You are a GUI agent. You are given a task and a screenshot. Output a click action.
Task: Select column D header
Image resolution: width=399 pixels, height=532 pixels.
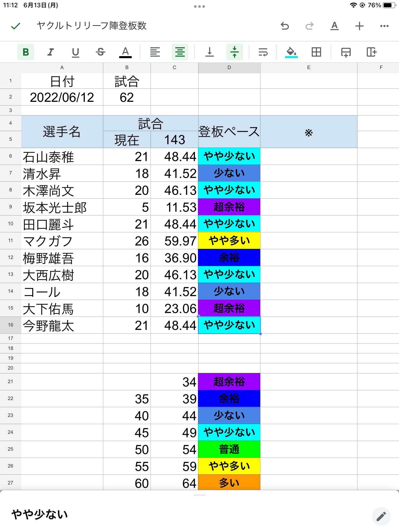pos(229,68)
